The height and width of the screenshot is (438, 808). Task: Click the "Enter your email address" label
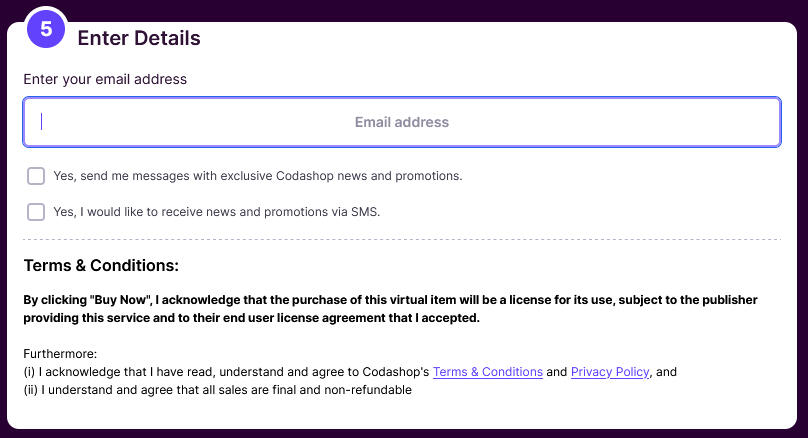click(105, 79)
